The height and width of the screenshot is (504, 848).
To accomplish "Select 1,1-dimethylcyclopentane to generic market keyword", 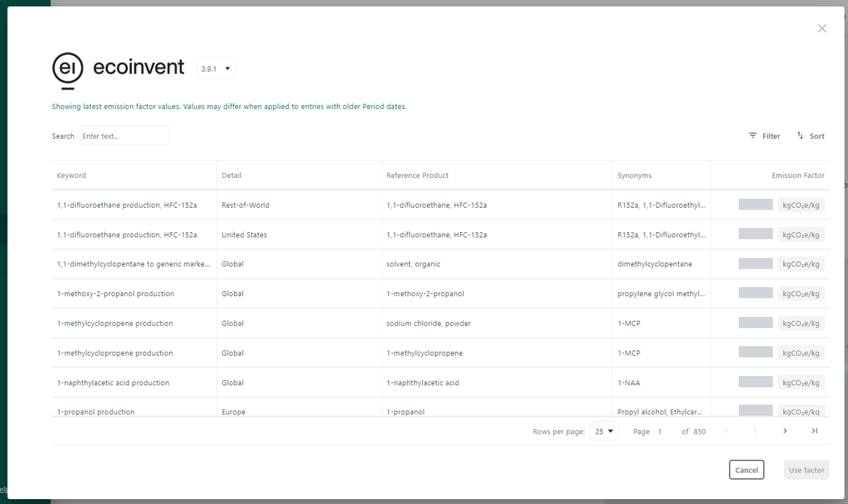I will tap(134, 264).
